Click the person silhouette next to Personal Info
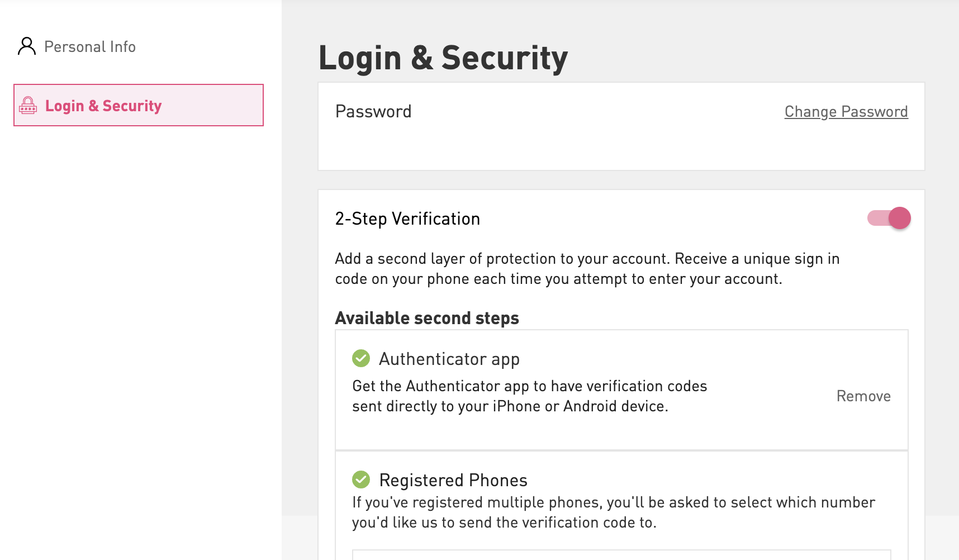 [x=26, y=46]
